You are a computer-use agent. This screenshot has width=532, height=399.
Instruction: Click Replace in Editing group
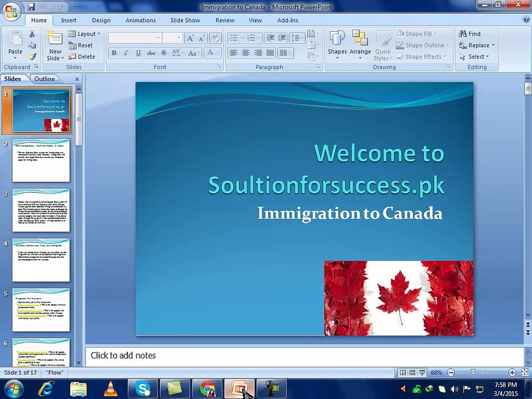(477, 45)
